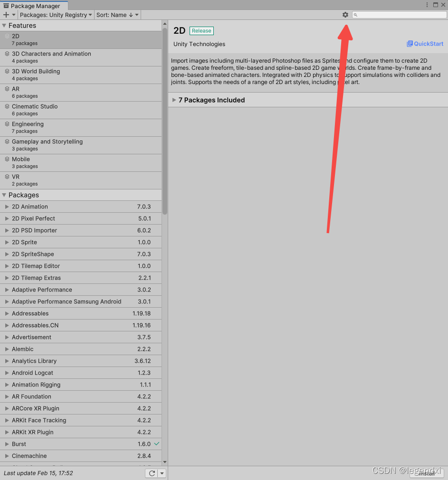Viewport: 448px width, 480px height.
Task: Maximize the Package Manager window
Action: [x=436, y=5]
